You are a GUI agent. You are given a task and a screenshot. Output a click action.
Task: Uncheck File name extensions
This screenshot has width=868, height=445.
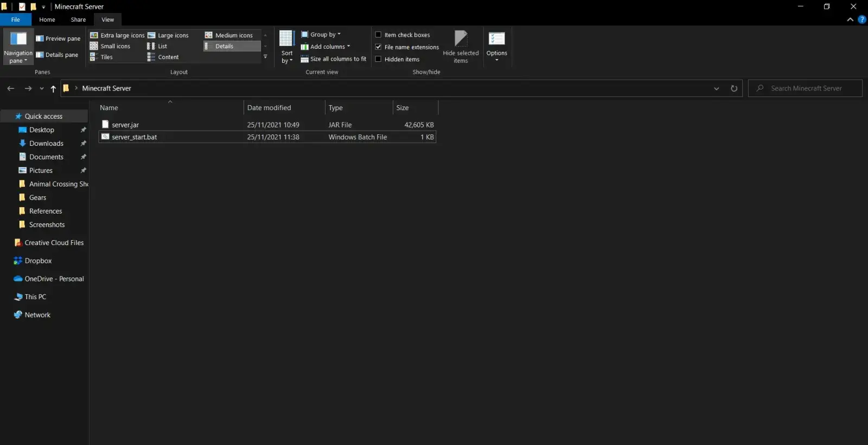[x=379, y=47]
